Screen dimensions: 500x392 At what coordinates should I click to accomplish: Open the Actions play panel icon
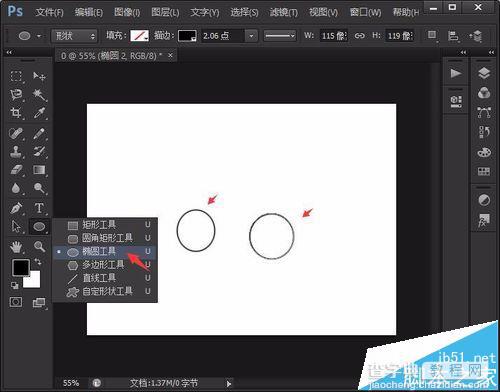pos(456,73)
